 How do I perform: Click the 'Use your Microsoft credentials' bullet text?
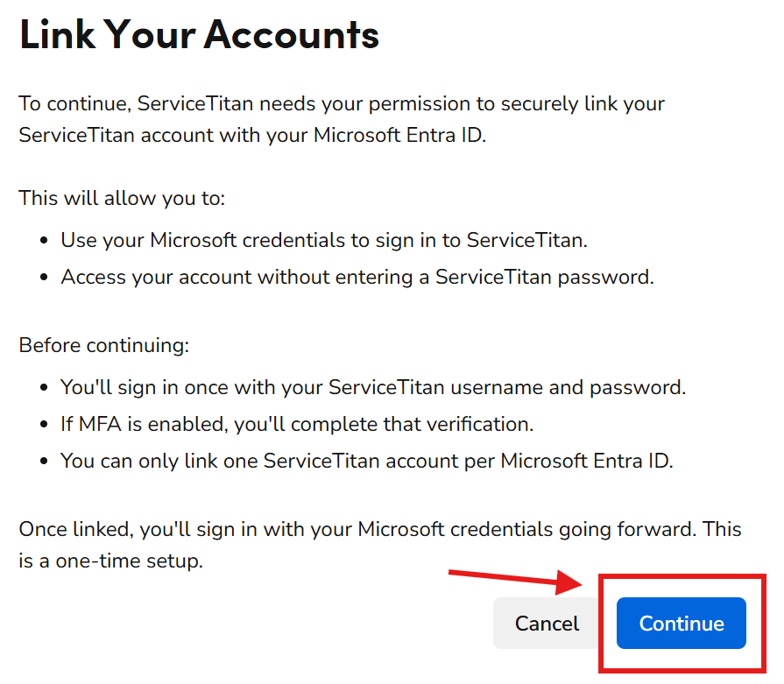click(x=324, y=240)
